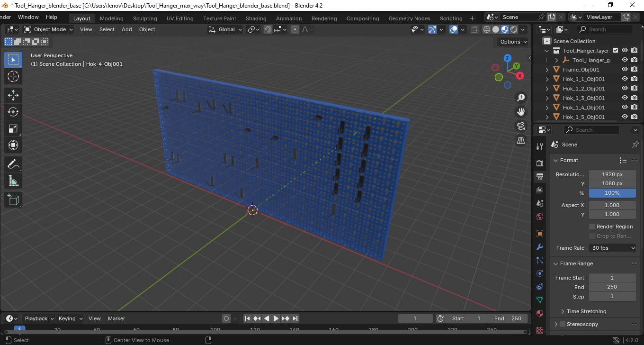
Task: Open the Render properties tab
Action: click(x=539, y=163)
